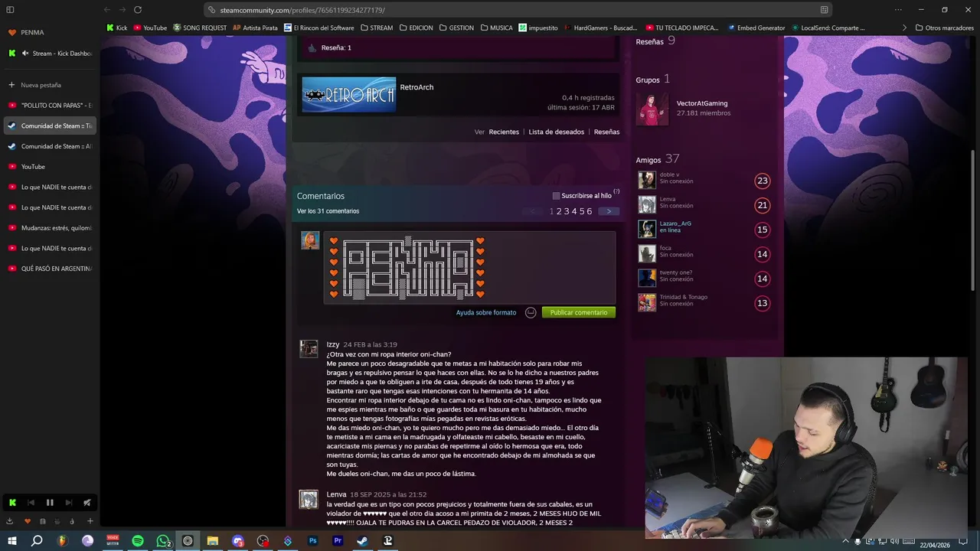Open the emoticon picker in comment box
980x551 pixels.
(531, 312)
